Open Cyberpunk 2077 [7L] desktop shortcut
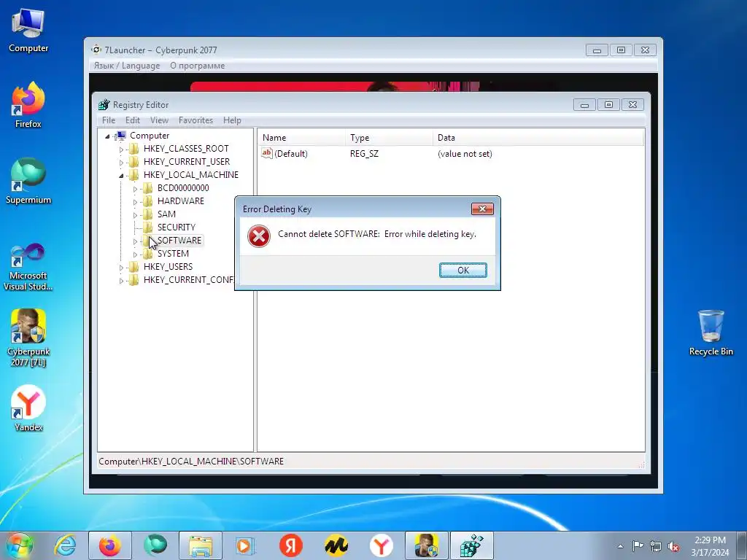 click(28, 338)
